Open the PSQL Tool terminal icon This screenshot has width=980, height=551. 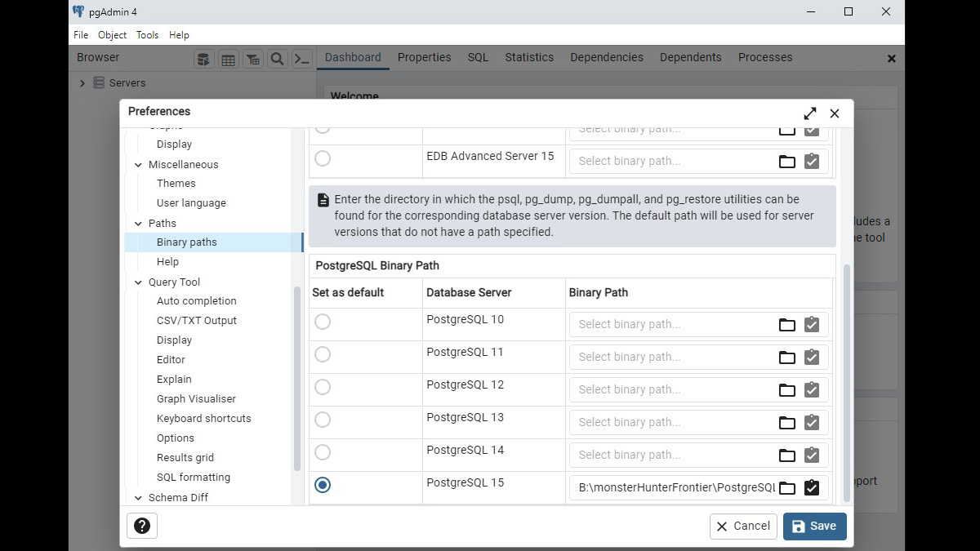[302, 59]
